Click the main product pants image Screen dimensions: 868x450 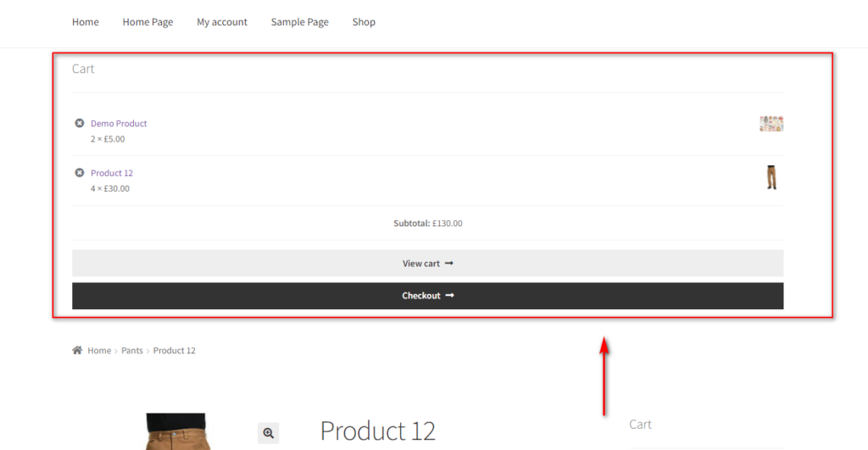pos(176,431)
